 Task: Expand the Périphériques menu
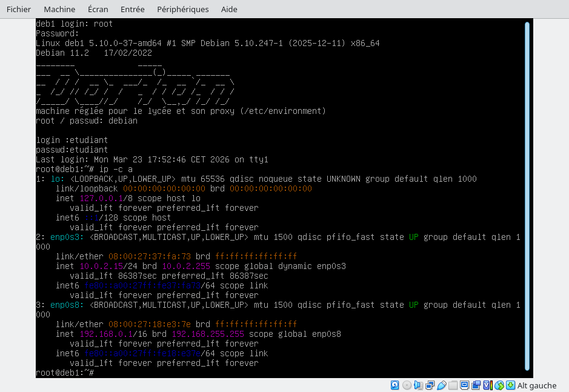pos(182,9)
